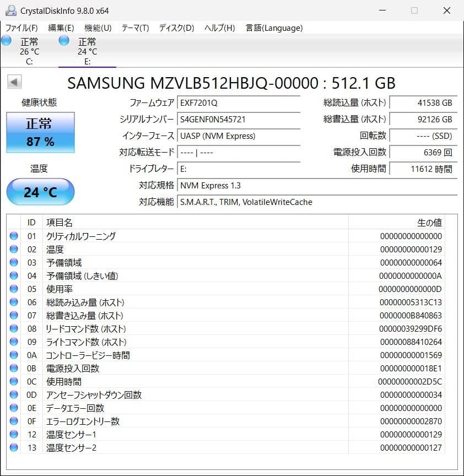Click power on hours value 11612 時間
The image size is (464, 476).
click(x=423, y=169)
